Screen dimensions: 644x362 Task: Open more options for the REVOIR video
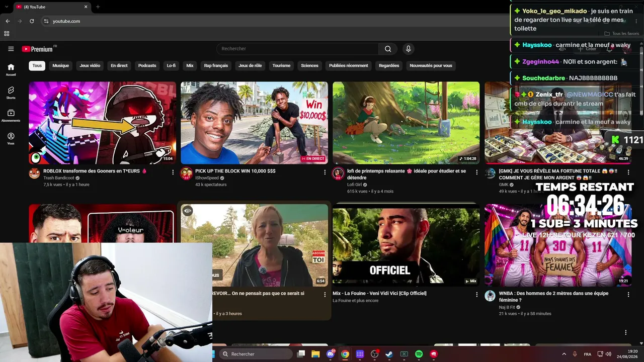[325, 295]
